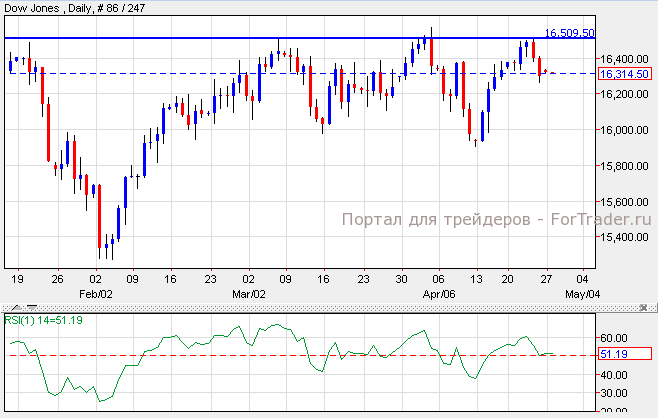Click the down-triangle icon on the panel splitter
Screen dimensions: 658x418
coord(32,308)
